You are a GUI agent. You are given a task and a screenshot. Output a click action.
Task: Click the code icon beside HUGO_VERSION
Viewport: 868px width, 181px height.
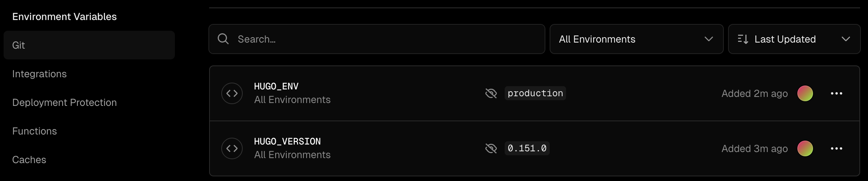point(232,148)
